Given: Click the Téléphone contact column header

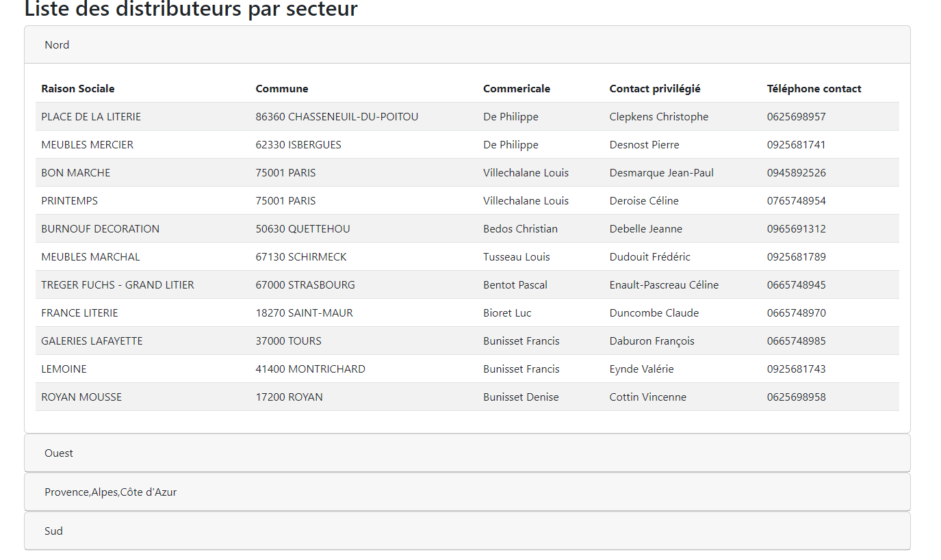Looking at the screenshot, I should (814, 89).
